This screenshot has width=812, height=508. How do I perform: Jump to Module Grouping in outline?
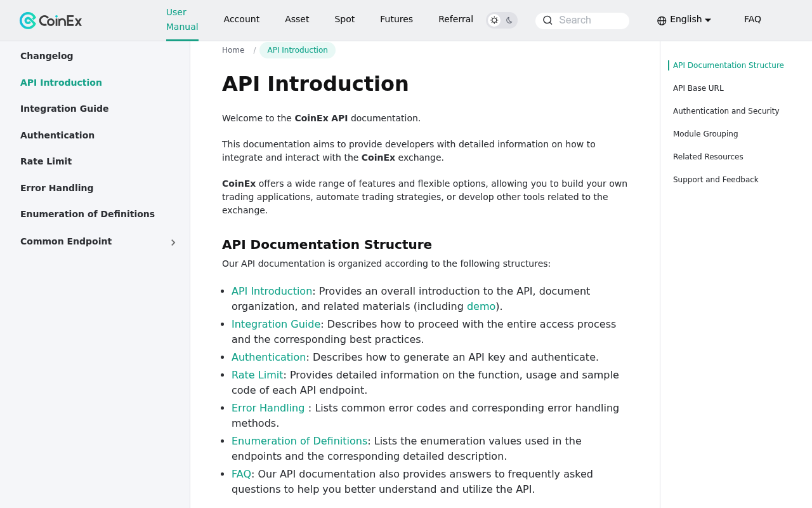point(705,134)
